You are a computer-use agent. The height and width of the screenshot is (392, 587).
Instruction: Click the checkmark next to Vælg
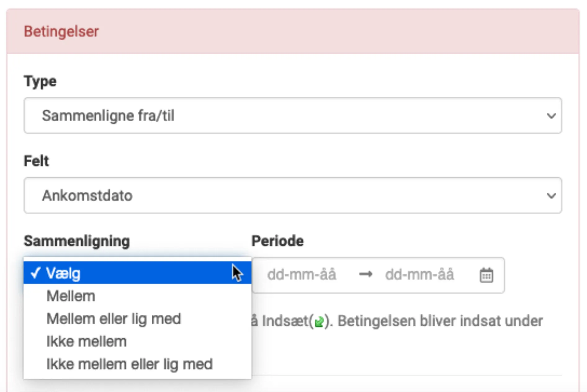tap(35, 274)
